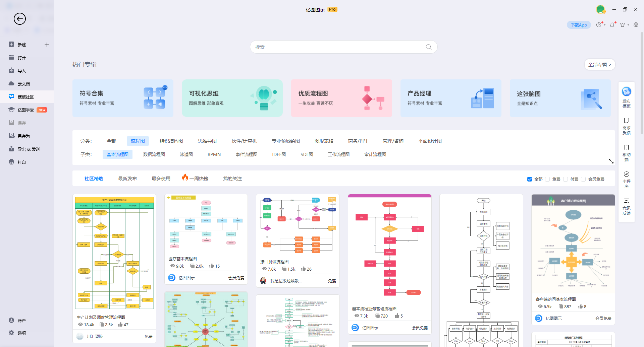Viewport: 644px width, 347px height.
Task: Select the 数据流程图 subcategory
Action: (x=154, y=154)
